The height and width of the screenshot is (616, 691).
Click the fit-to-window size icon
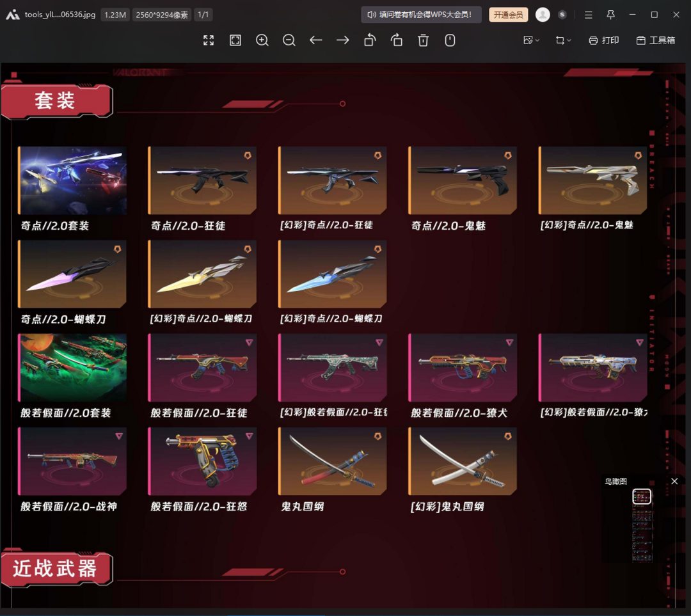[235, 40]
